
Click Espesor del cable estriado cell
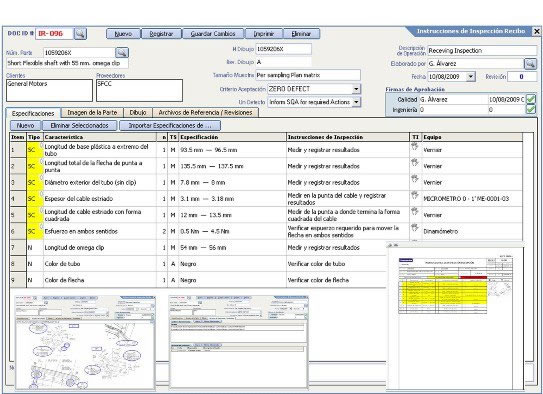pos(100,199)
